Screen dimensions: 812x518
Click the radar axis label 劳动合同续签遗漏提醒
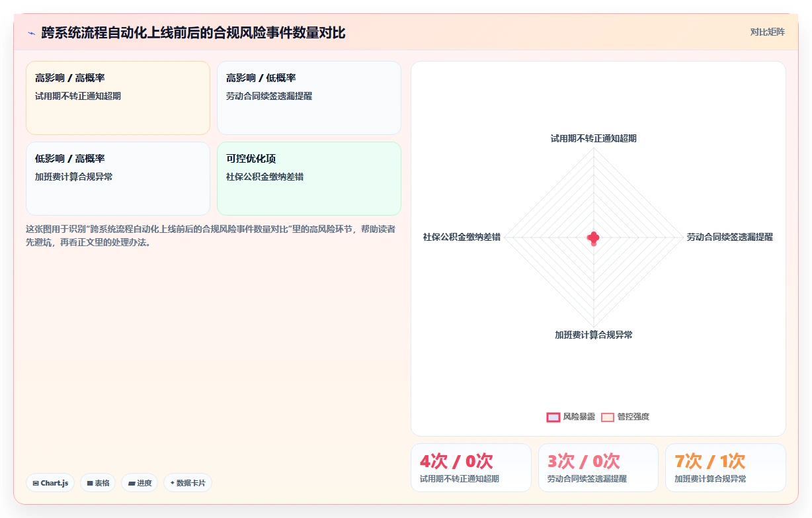[x=729, y=237]
